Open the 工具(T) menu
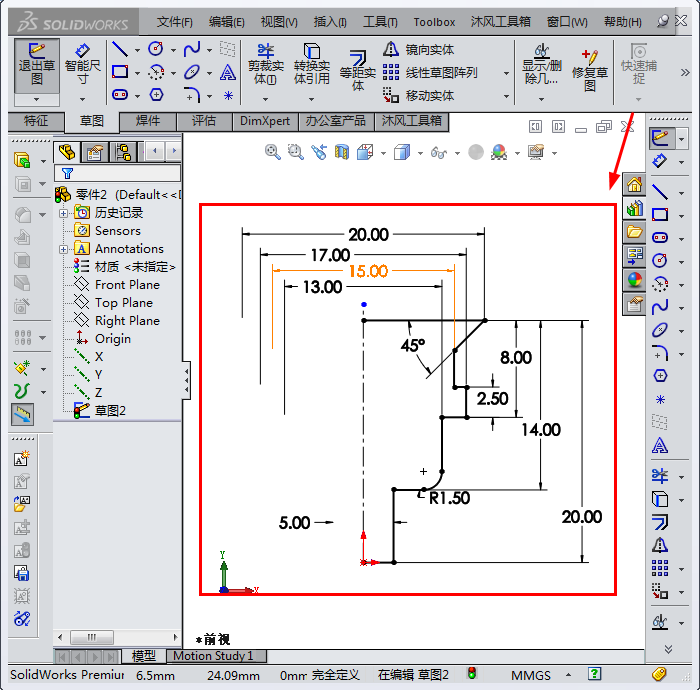Viewport: 700px width, 690px height. point(380,21)
